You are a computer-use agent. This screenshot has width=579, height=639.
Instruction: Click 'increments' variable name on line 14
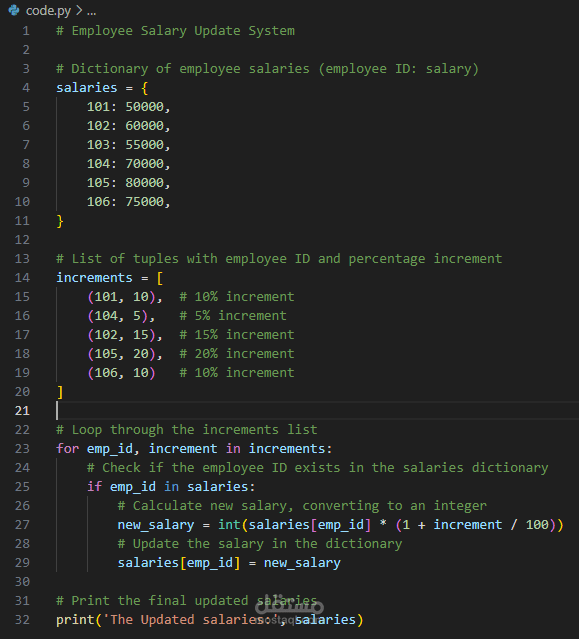tap(94, 278)
